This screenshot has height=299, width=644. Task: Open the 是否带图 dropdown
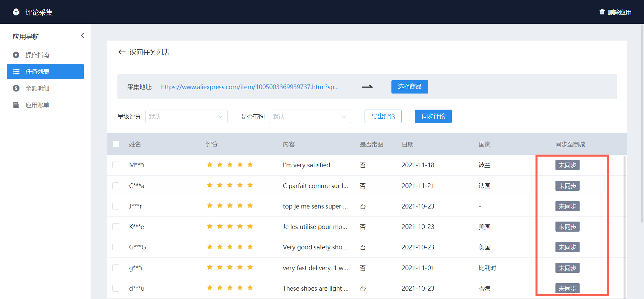point(310,116)
